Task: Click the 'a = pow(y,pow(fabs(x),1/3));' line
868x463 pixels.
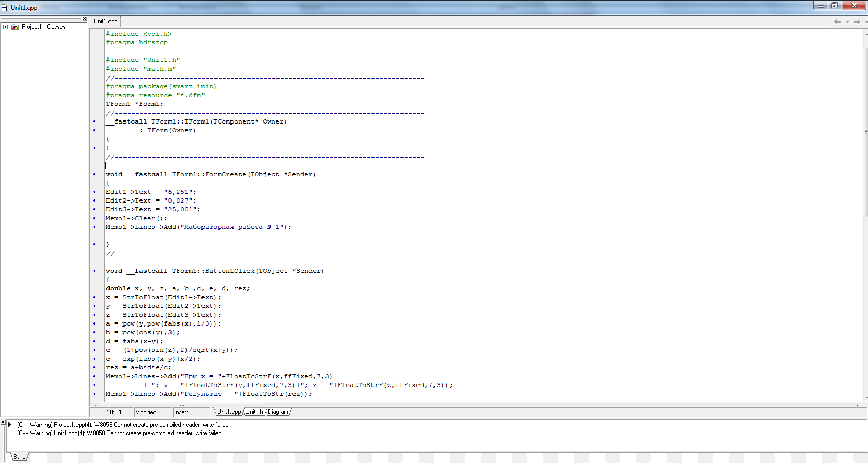Action: [x=163, y=323]
